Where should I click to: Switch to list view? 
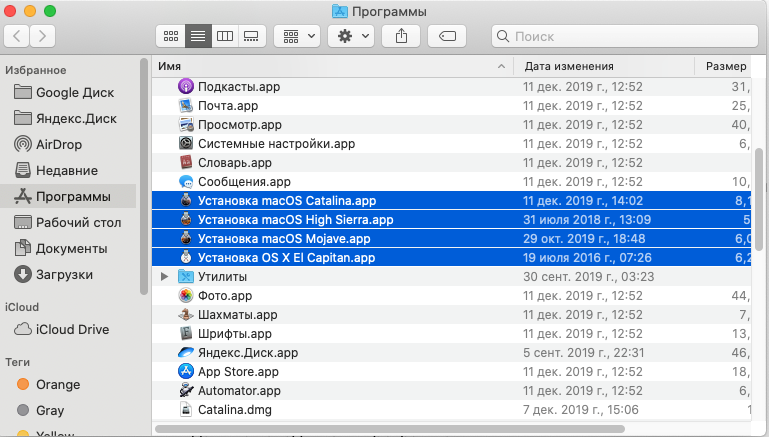(198, 36)
